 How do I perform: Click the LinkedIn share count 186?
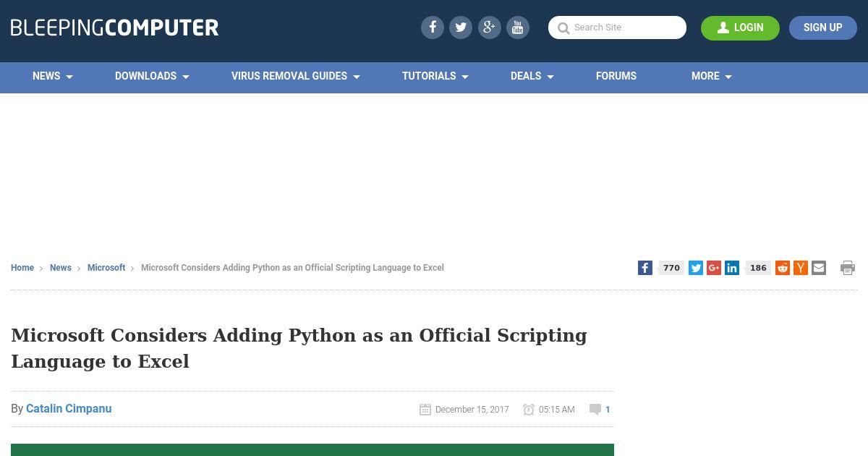point(758,268)
